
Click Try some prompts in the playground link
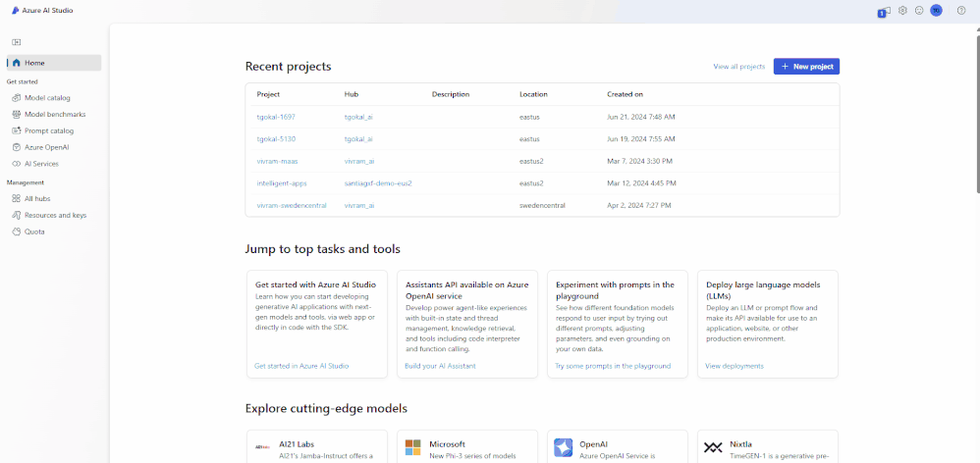[613, 366]
